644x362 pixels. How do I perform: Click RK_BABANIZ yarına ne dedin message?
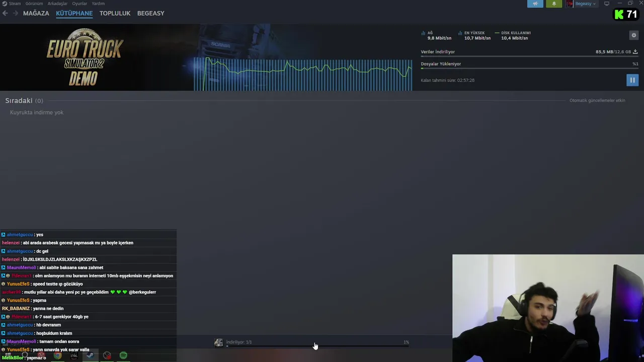click(x=33, y=309)
